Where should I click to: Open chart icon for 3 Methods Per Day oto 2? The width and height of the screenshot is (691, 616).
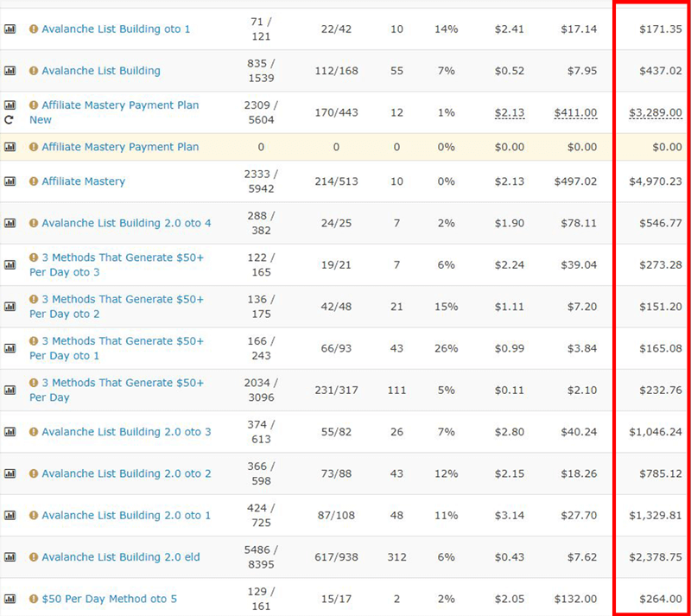point(10,307)
